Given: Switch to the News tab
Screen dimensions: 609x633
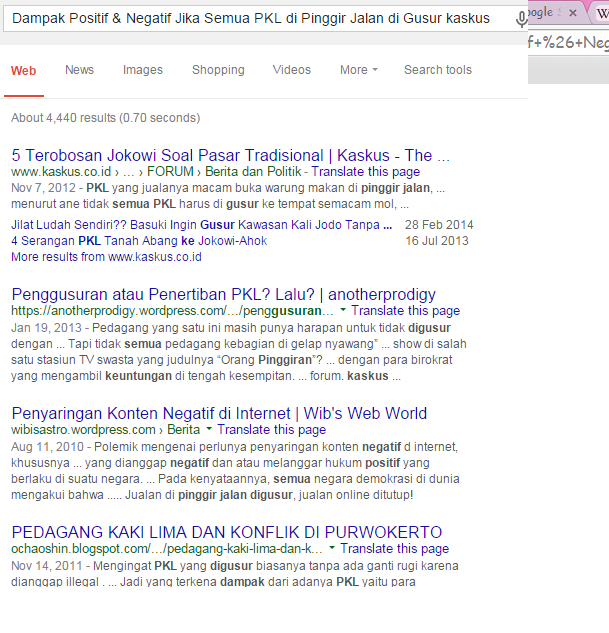Looking at the screenshot, I should point(80,70).
